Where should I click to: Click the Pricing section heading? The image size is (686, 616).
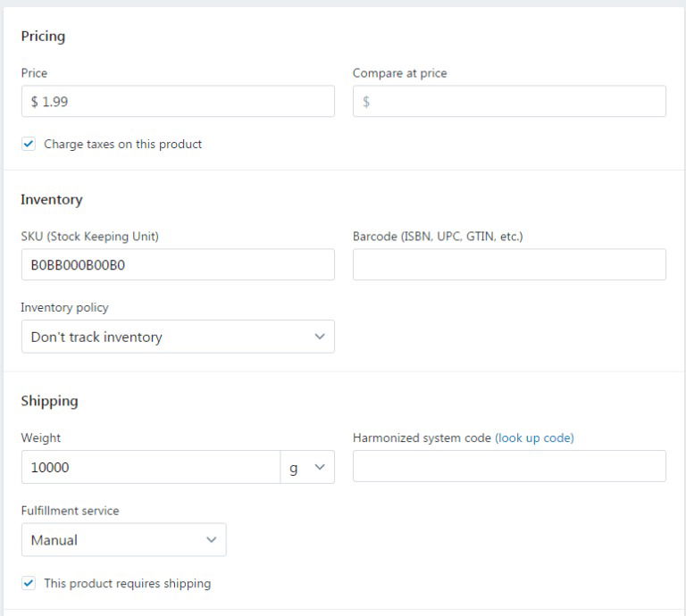click(43, 37)
